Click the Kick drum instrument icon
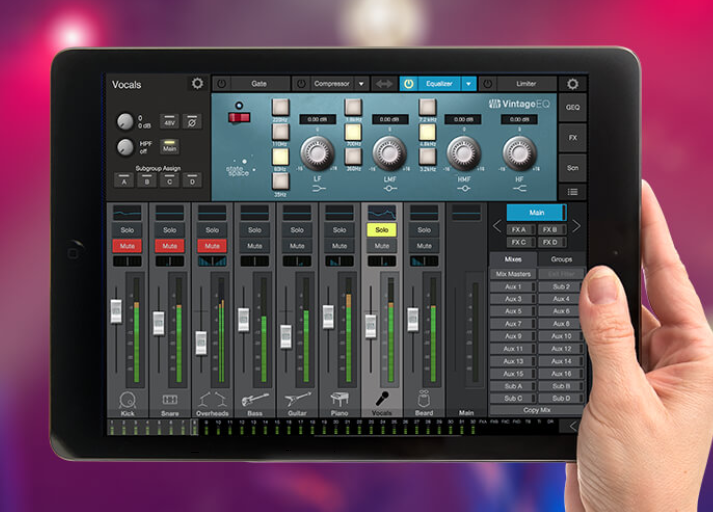 pyautogui.click(x=127, y=400)
